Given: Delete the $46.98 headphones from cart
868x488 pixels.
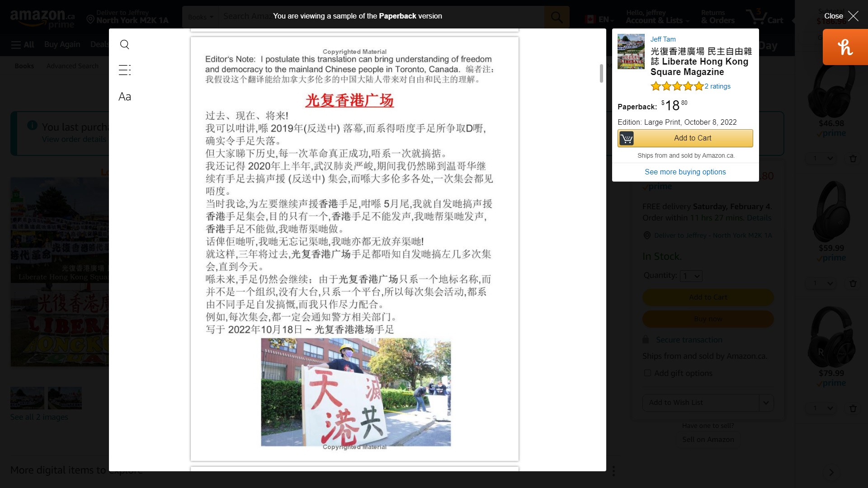Looking at the screenshot, I should pyautogui.click(x=853, y=159).
